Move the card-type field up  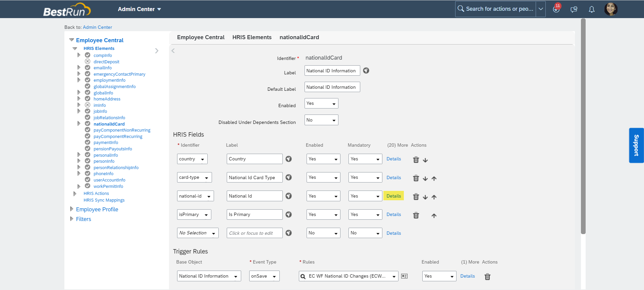[x=434, y=178]
